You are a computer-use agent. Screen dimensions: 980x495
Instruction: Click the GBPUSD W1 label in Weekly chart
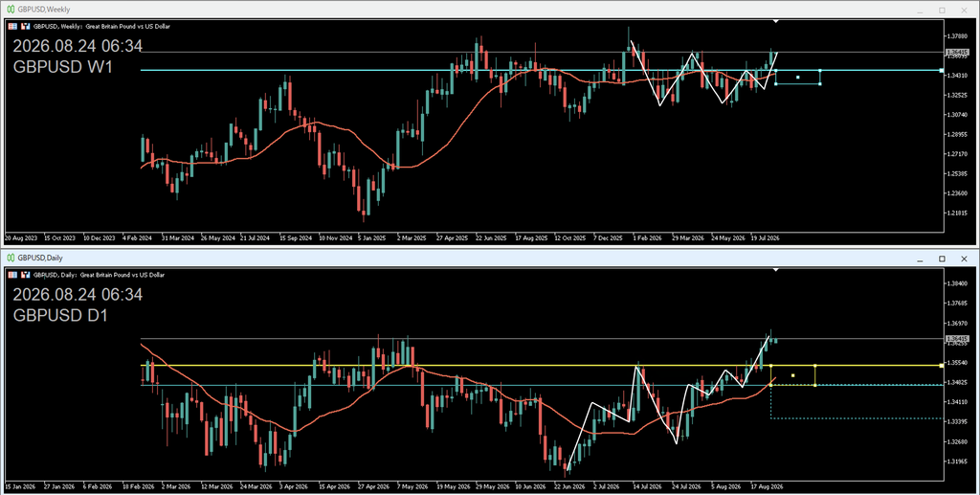pos(62,67)
